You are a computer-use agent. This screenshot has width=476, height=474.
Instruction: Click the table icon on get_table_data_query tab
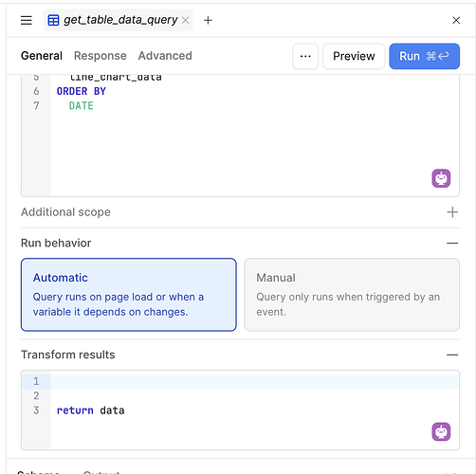coord(53,20)
